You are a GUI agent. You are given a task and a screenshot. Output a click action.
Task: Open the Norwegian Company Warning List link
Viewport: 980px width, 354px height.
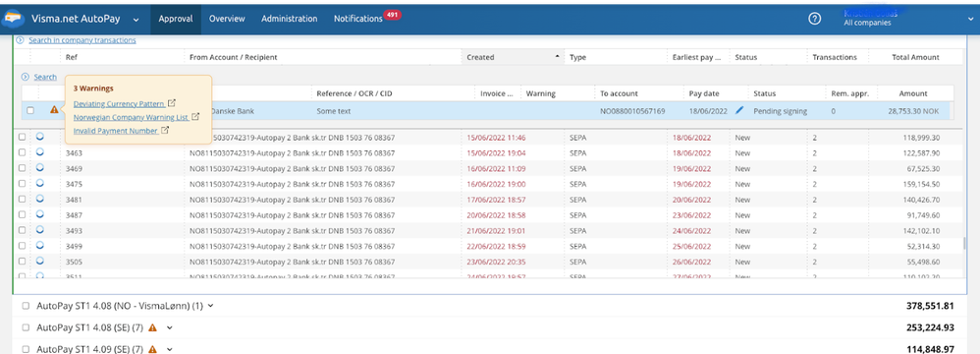[x=131, y=117]
